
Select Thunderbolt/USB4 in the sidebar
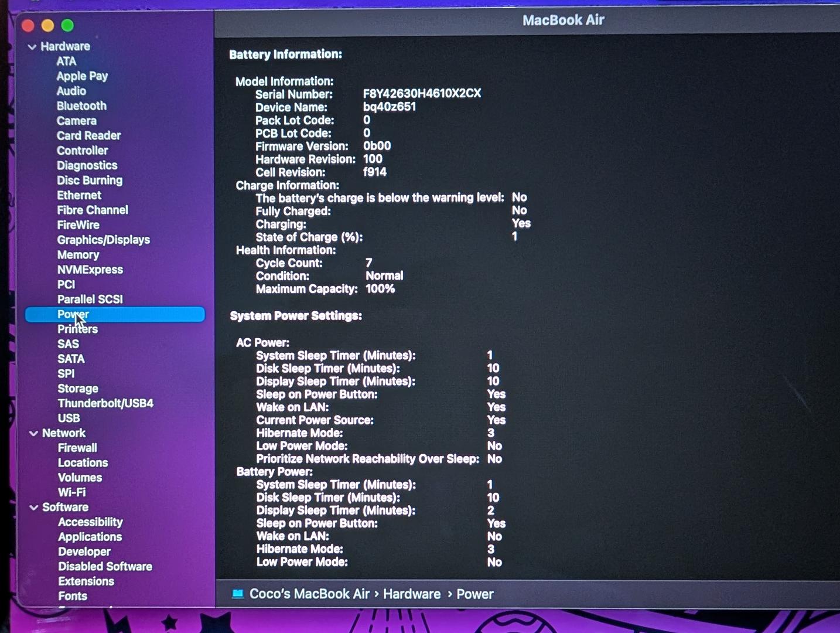pyautogui.click(x=105, y=404)
